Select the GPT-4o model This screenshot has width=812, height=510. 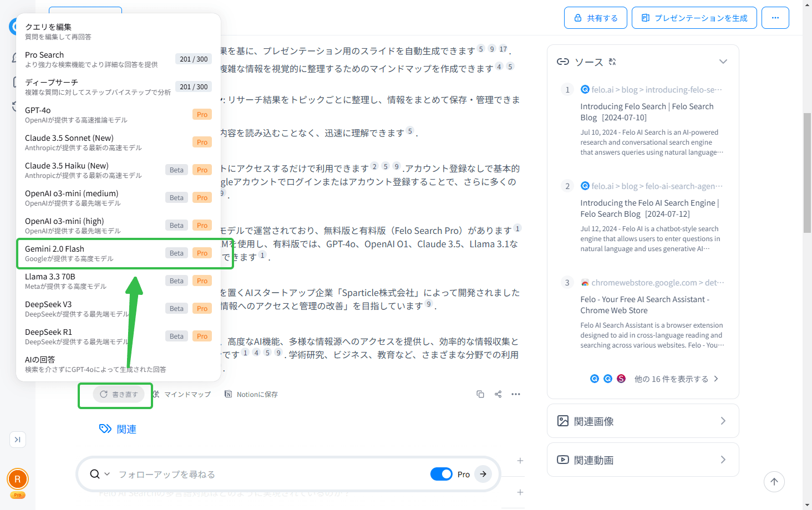[x=118, y=115]
